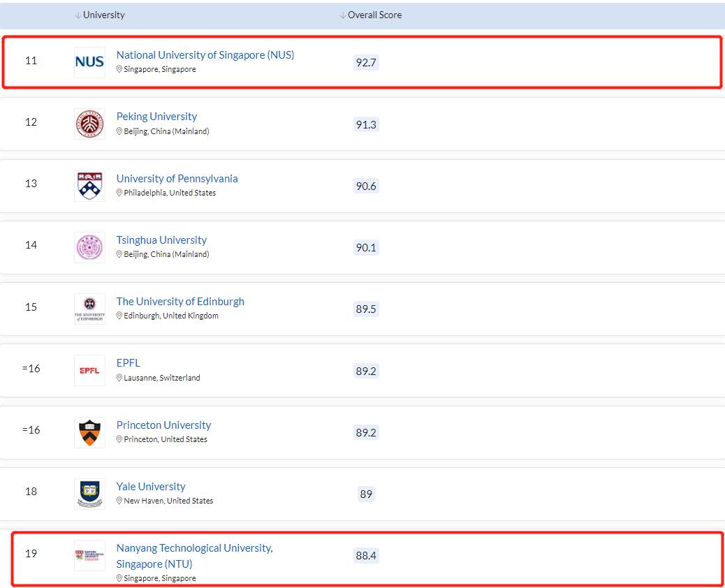Click the =16 rank beside EPFL
Screen dimensions: 725x588
coord(31,369)
